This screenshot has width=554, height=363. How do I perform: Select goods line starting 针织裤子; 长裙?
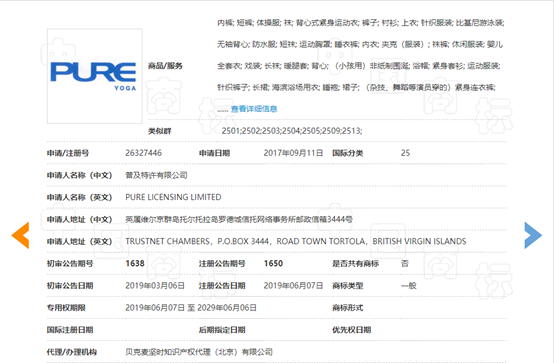point(356,87)
